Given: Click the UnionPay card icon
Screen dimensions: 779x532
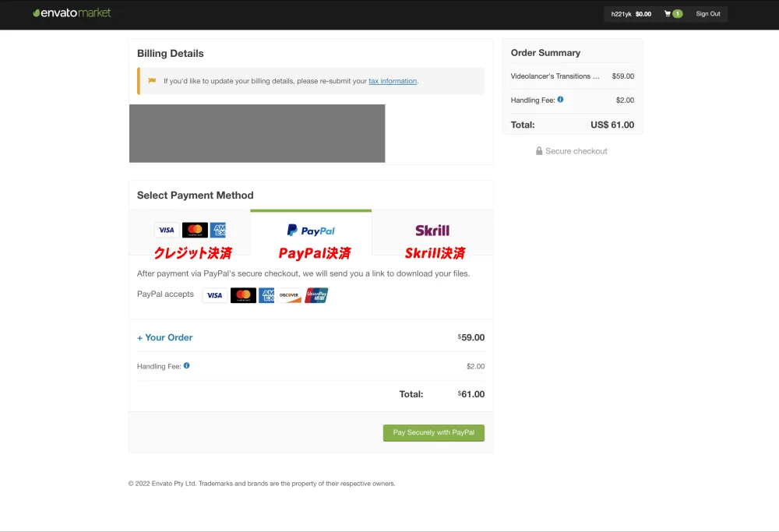Looking at the screenshot, I should (x=316, y=295).
